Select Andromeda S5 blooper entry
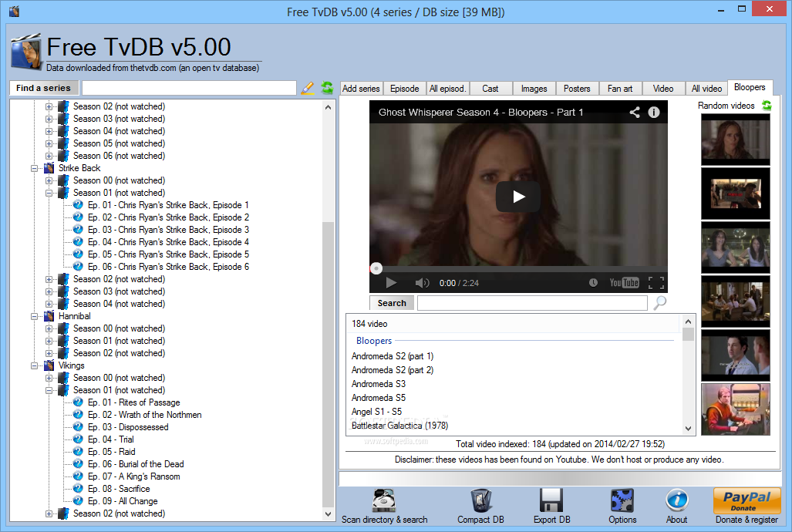792x532 pixels. [x=379, y=398]
